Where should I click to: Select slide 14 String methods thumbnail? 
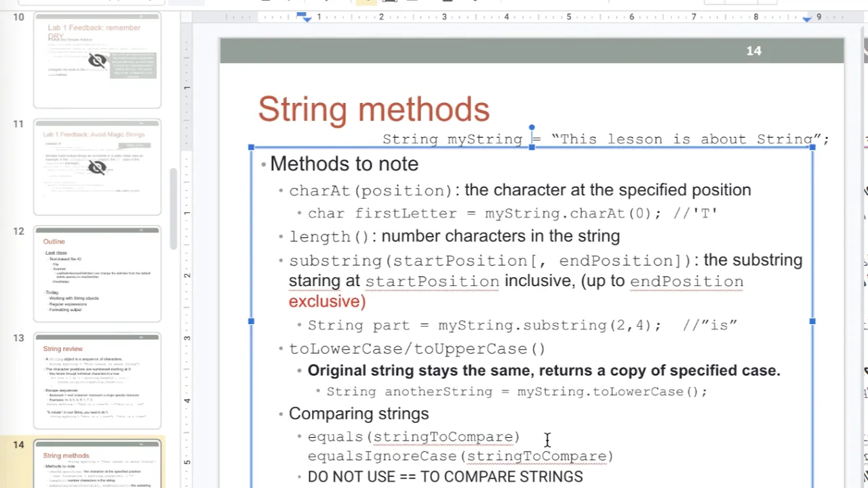[98, 464]
